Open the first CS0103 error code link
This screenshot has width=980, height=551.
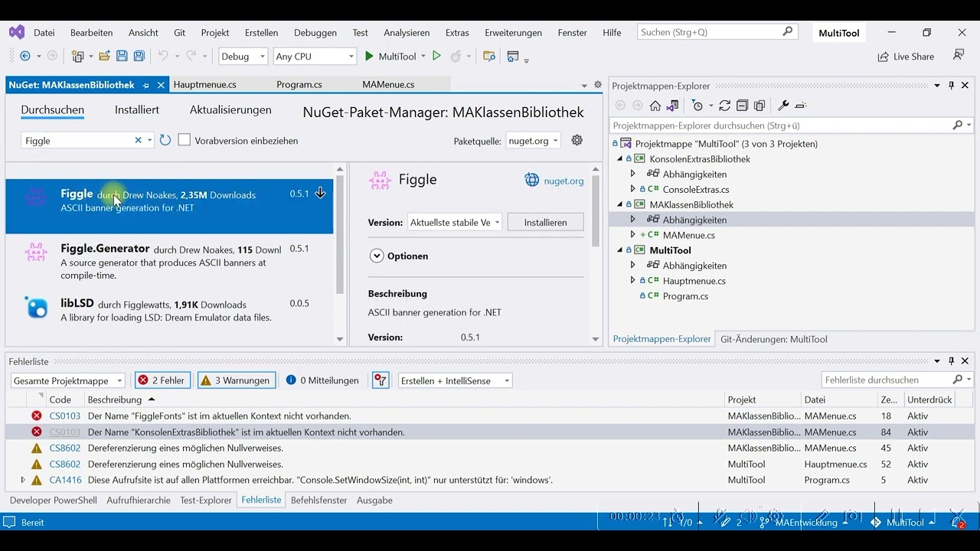click(x=65, y=416)
